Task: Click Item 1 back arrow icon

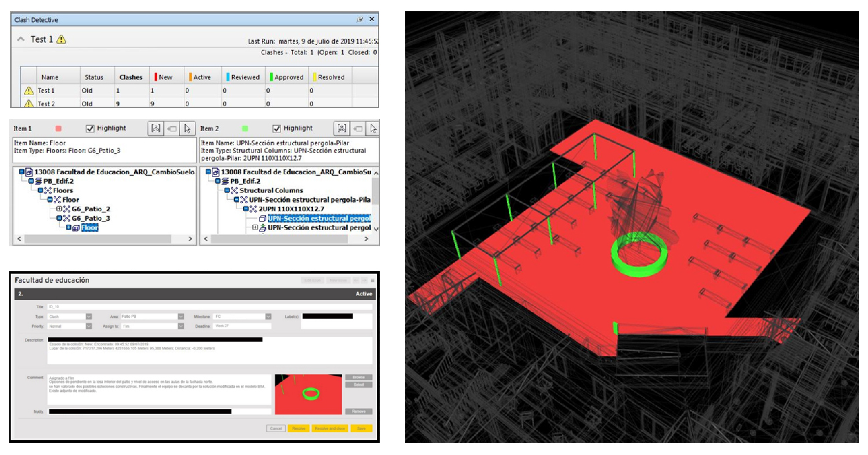Action: click(172, 129)
